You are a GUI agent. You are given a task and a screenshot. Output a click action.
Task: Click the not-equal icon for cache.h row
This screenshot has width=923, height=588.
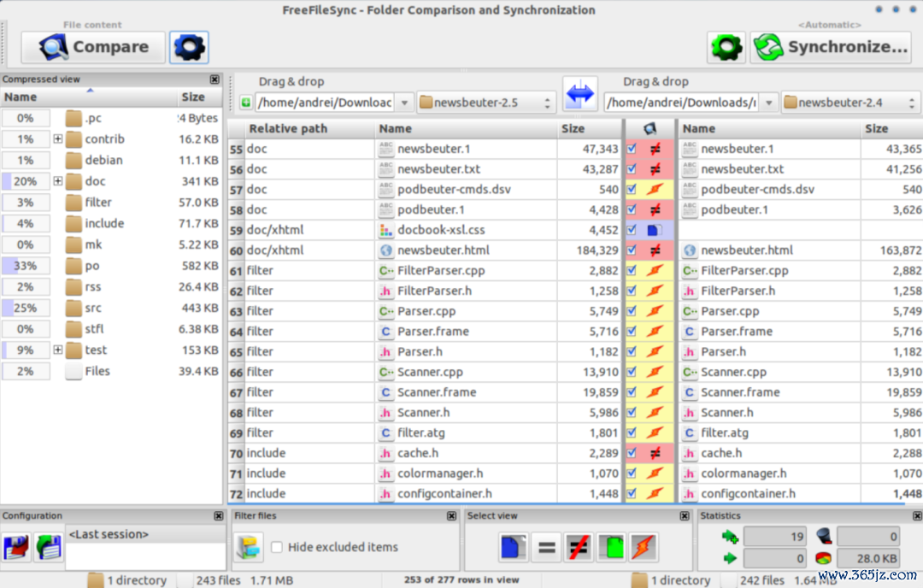click(656, 453)
